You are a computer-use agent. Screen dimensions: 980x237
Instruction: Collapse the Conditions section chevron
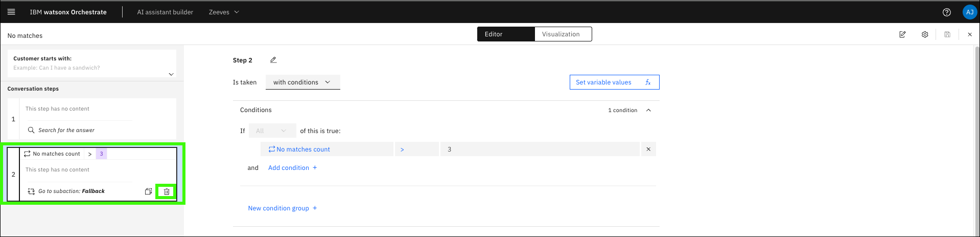coord(648,110)
